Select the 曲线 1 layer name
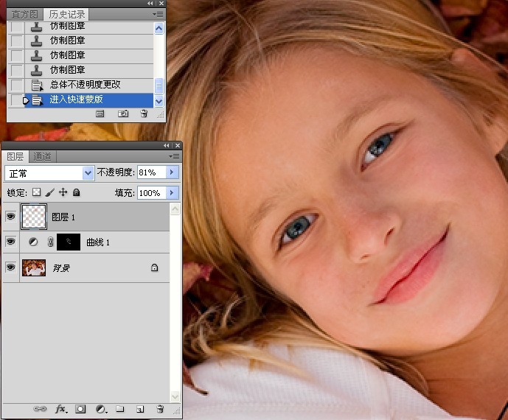 pos(98,242)
